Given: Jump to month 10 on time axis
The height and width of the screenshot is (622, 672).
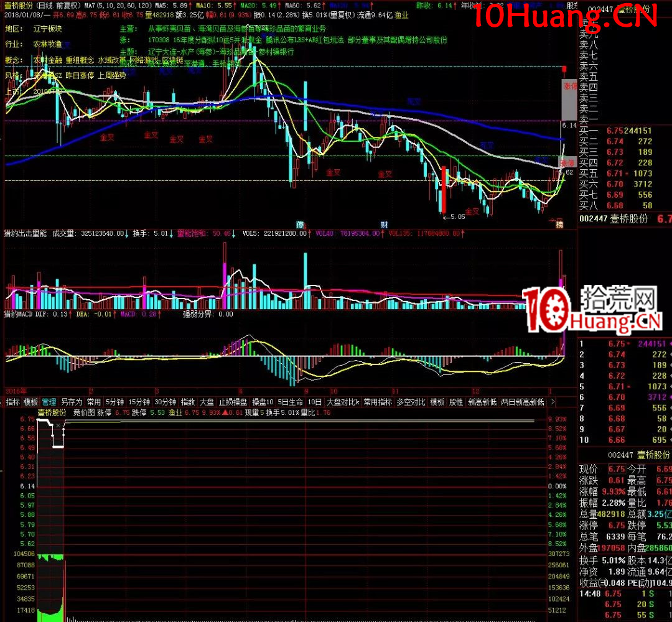Looking at the screenshot, I should coord(334,391).
